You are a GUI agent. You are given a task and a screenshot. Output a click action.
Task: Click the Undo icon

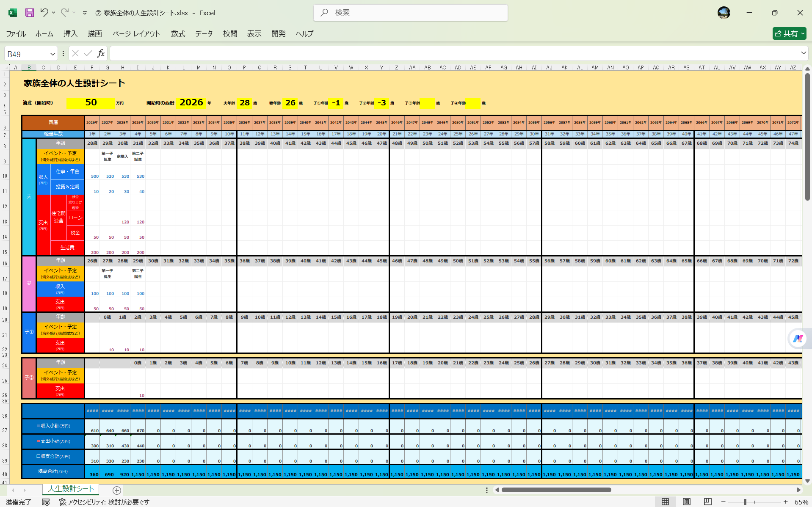(45, 13)
